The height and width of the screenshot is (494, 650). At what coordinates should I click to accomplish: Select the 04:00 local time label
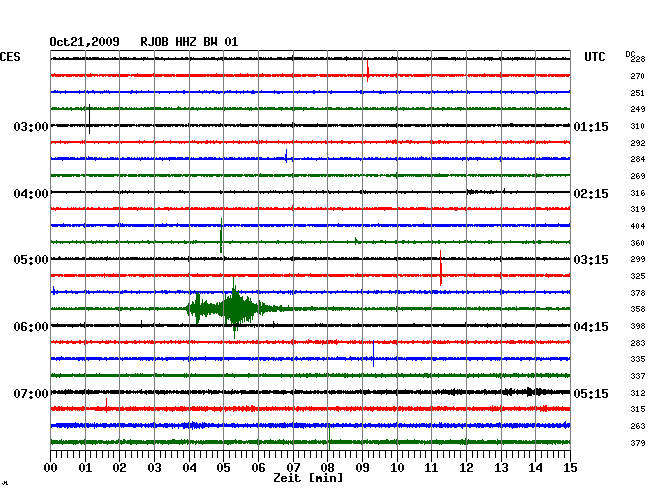(31, 194)
